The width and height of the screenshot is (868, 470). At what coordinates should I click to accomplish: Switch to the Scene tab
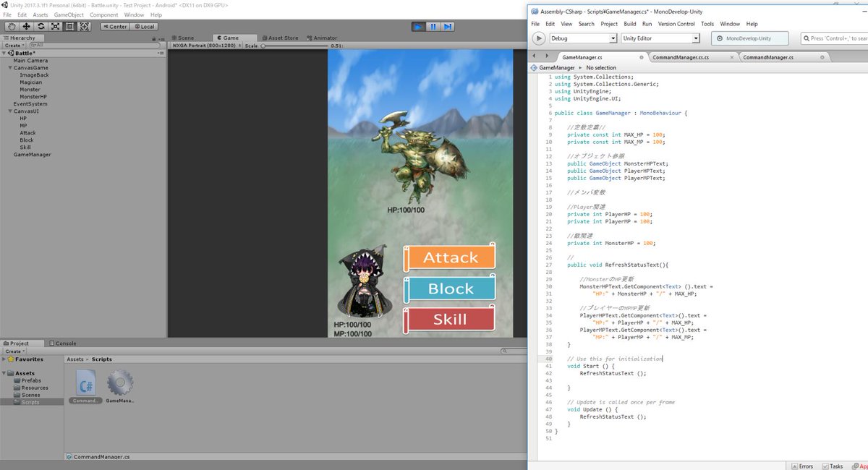[182, 38]
